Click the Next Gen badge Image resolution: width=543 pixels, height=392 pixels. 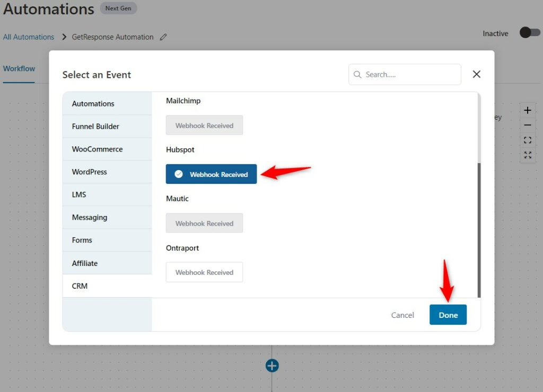click(x=118, y=8)
